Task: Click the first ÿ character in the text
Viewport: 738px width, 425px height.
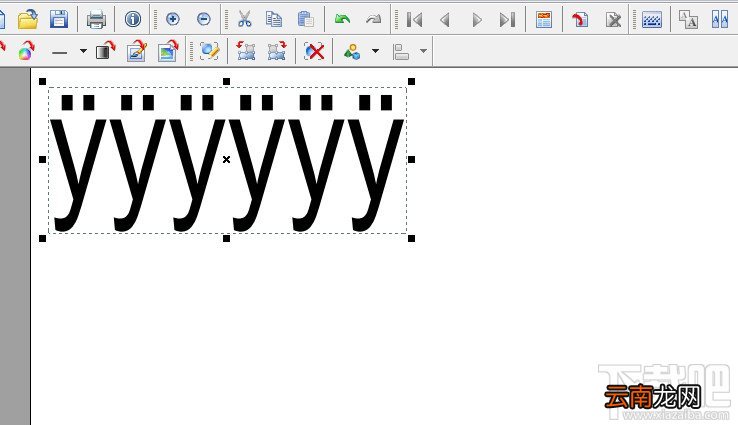Action: (78, 163)
